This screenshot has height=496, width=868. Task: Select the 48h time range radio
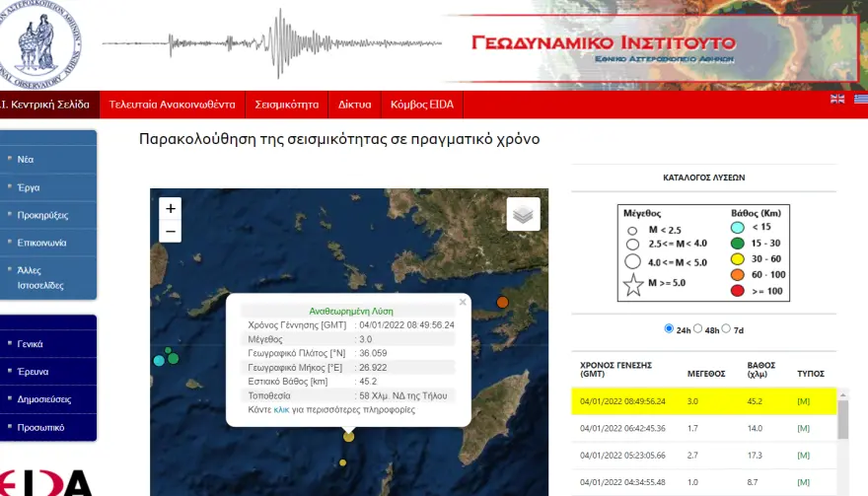click(698, 328)
